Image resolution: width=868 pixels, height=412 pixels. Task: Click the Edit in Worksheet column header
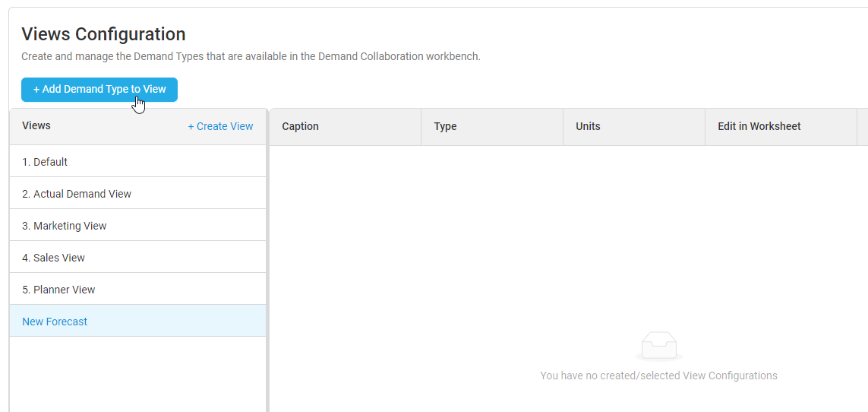pos(781,127)
